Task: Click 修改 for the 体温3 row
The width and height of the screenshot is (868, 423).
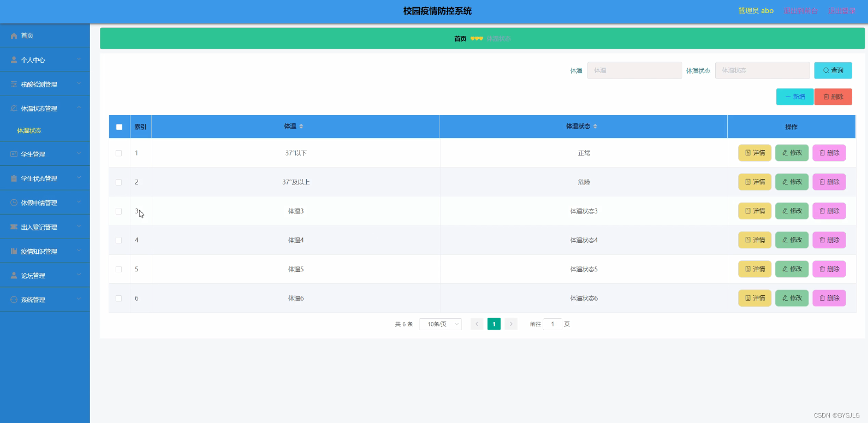Action: (792, 211)
